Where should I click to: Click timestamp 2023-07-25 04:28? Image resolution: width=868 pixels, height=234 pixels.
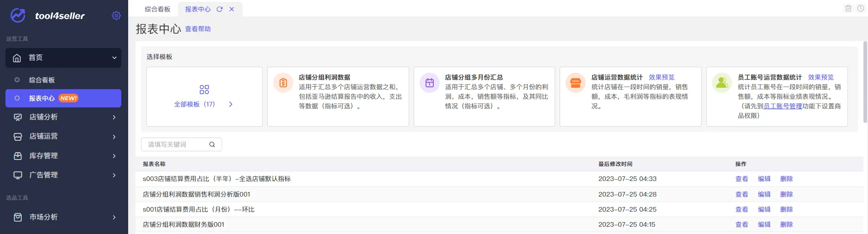(x=628, y=194)
